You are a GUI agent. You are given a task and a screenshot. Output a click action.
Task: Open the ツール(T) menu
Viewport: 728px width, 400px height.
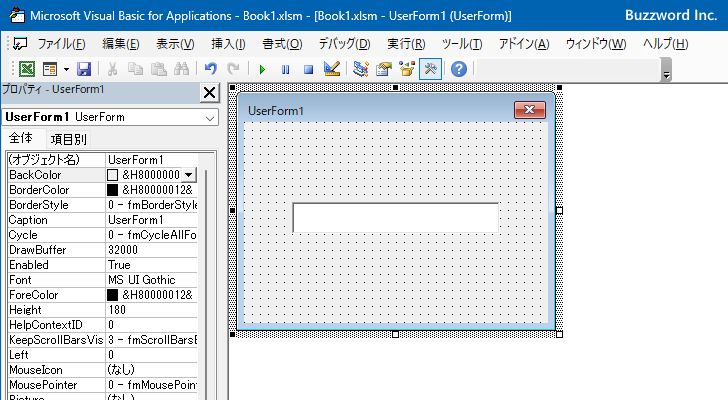pyautogui.click(x=462, y=44)
